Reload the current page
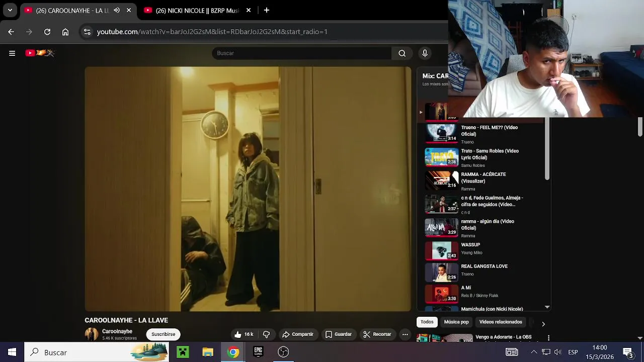Image resolution: width=644 pixels, height=362 pixels. 47,32
